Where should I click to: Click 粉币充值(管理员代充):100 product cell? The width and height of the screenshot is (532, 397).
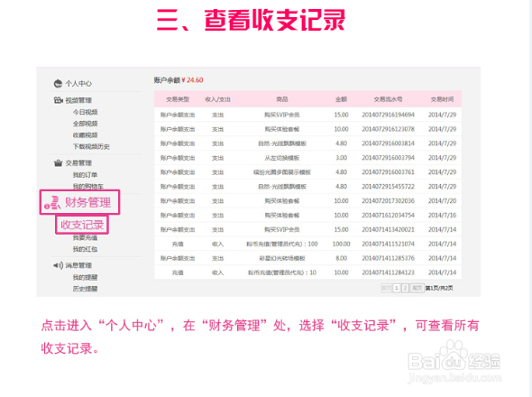pyautogui.click(x=282, y=244)
